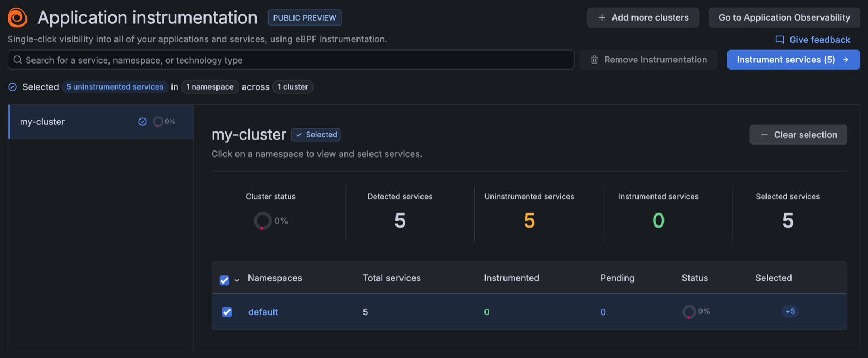The height and width of the screenshot is (358, 868).
Task: Click the selected check icon in my-cluster sidebar row
Action: coord(143,122)
